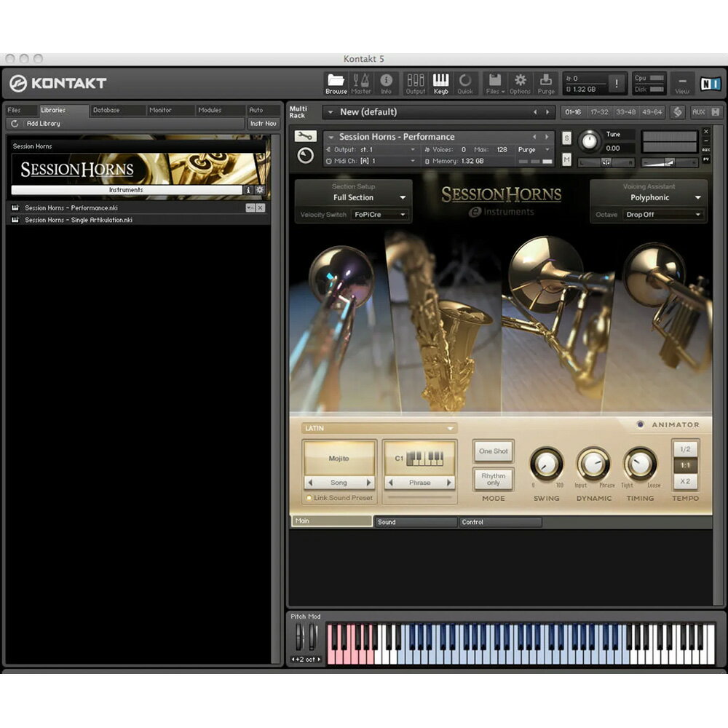Toggle the AUX sends view
The image size is (728, 728).
click(698, 112)
